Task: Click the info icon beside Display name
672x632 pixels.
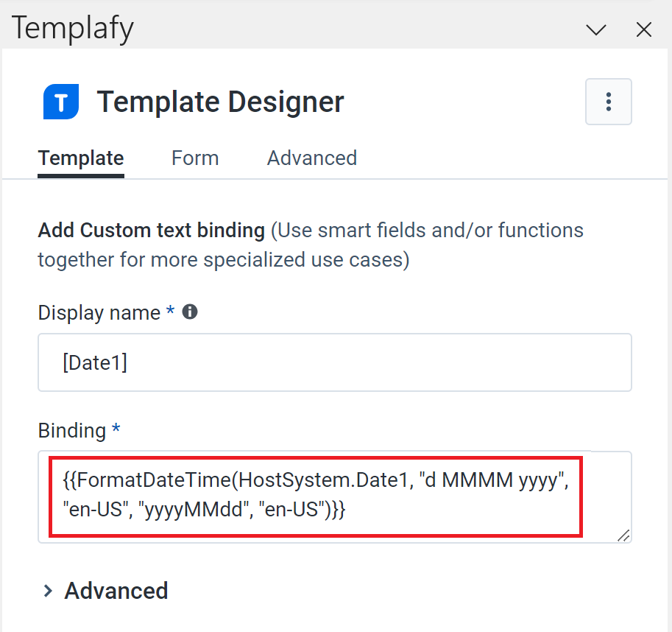Action: (x=189, y=312)
